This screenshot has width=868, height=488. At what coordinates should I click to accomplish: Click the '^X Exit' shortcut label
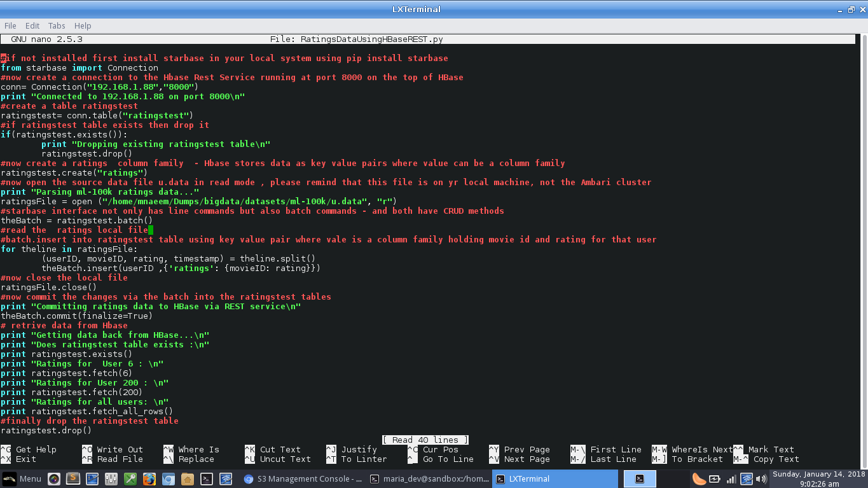tap(18, 459)
